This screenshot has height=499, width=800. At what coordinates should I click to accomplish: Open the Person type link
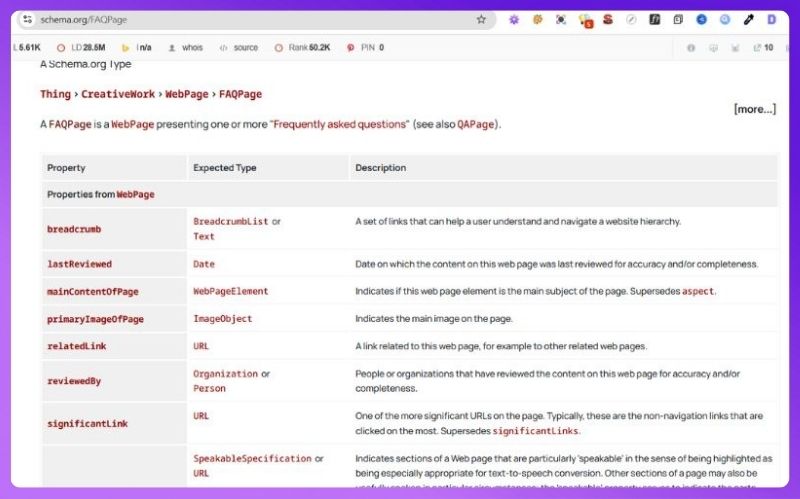(x=209, y=388)
